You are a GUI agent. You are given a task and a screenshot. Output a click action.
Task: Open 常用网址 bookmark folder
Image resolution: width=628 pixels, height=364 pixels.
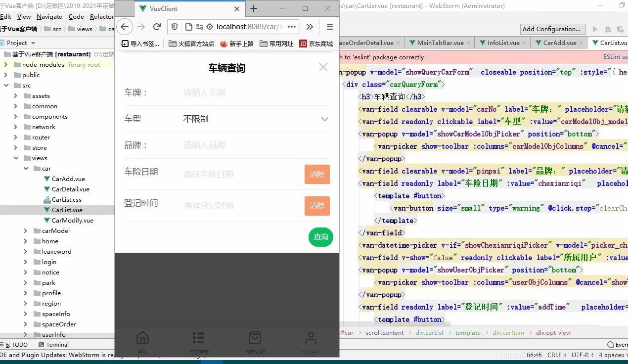click(276, 44)
